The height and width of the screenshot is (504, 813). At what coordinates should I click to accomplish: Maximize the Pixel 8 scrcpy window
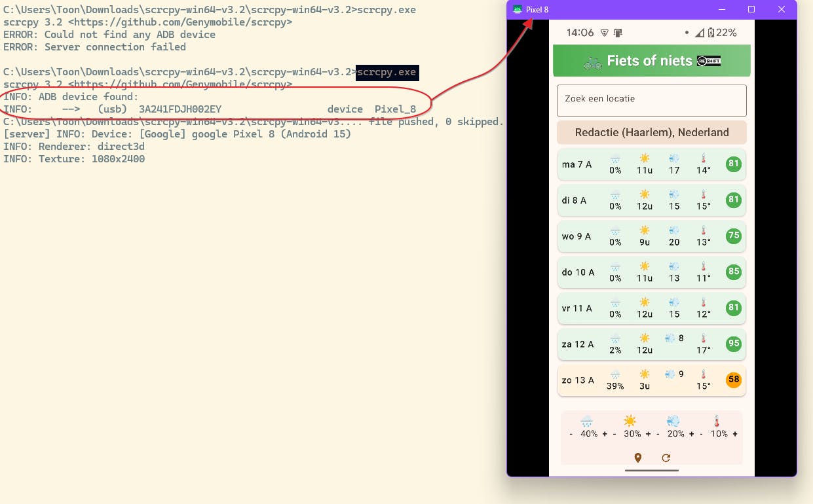[x=751, y=9]
